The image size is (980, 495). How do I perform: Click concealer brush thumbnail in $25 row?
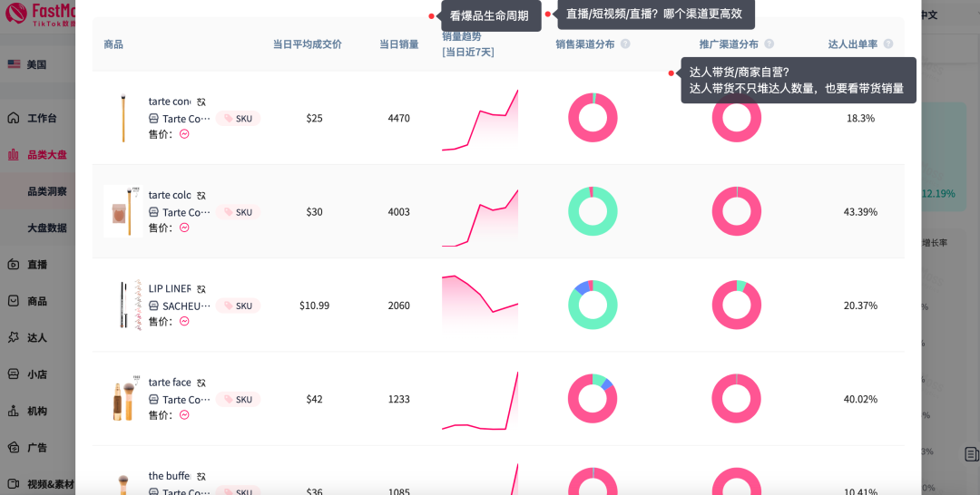point(123,118)
